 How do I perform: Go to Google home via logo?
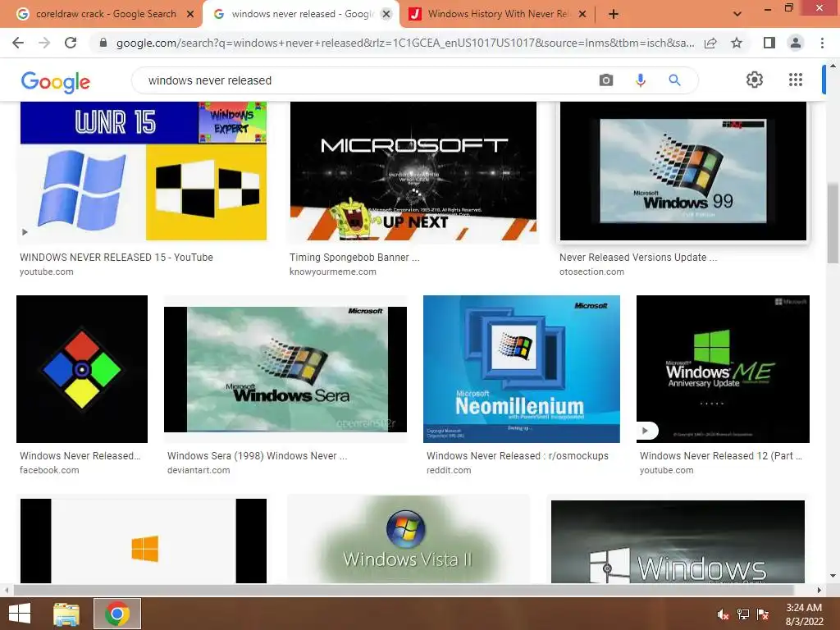click(56, 82)
